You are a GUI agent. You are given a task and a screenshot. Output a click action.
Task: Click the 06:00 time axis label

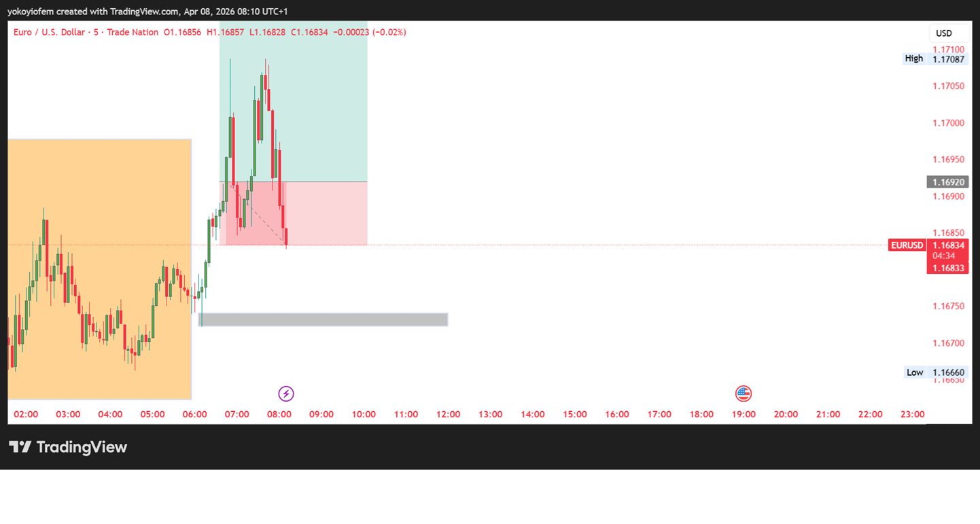[195, 415]
